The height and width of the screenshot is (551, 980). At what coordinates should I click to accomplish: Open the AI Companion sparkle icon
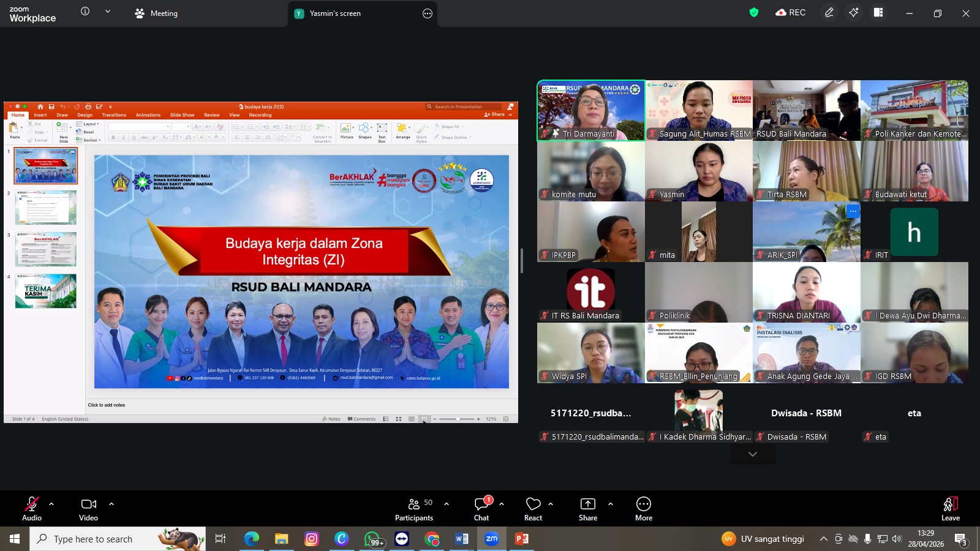click(854, 12)
